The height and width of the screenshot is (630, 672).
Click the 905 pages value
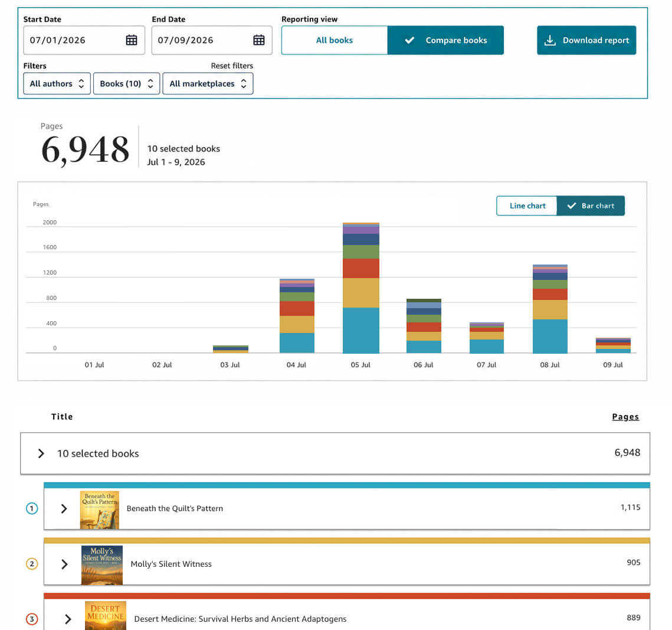pos(634,563)
